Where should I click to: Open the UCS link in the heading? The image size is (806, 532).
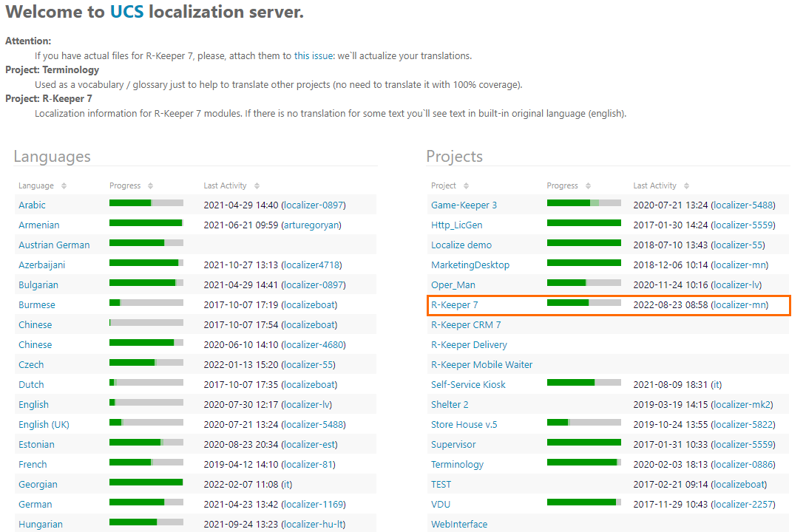coord(127,12)
